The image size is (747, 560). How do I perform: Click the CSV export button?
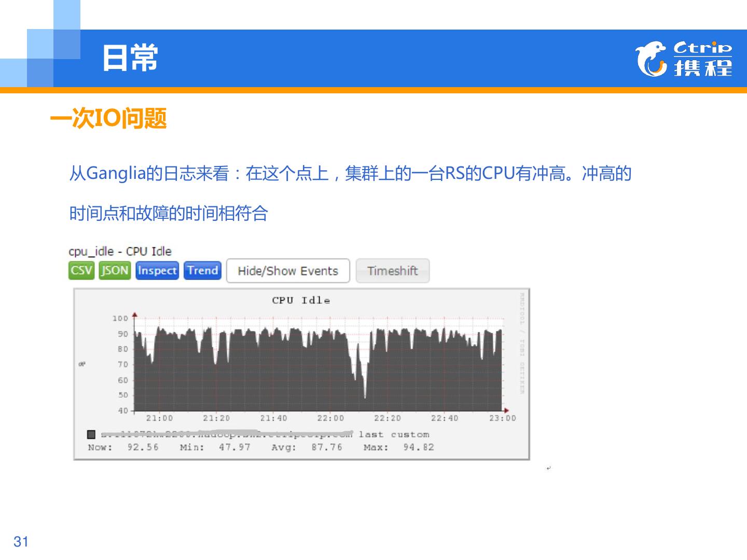[x=81, y=270]
